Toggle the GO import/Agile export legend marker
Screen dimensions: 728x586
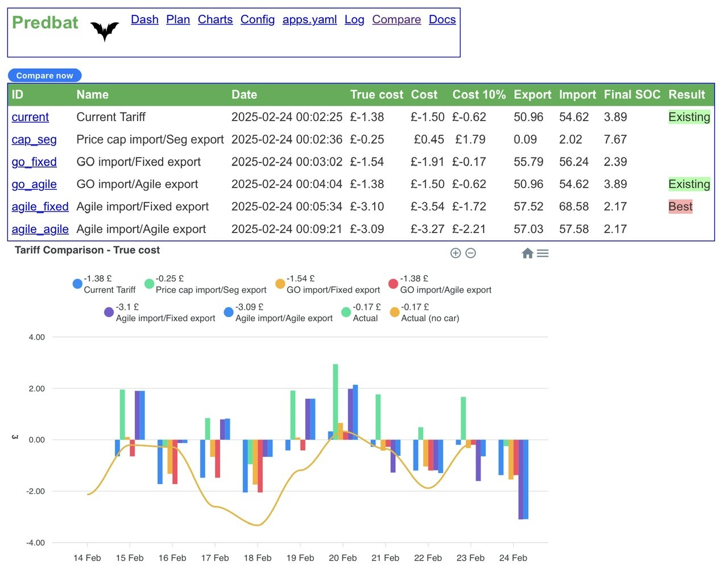393,284
